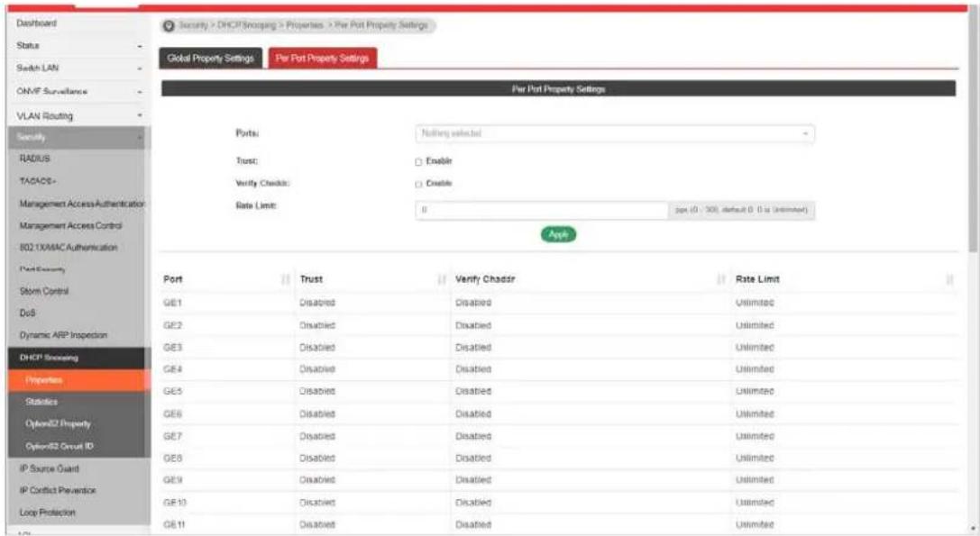
Task: Sort table by Verify Chaddr column icon
Action: coord(721,279)
